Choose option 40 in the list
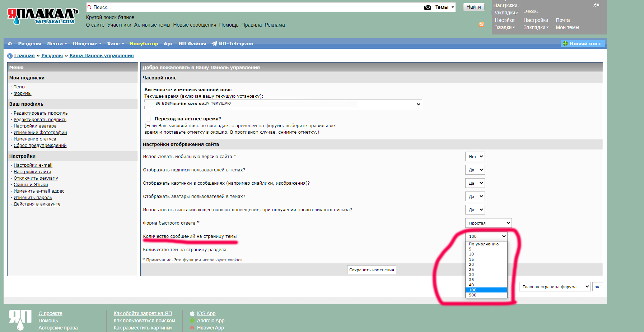 [x=486, y=285]
